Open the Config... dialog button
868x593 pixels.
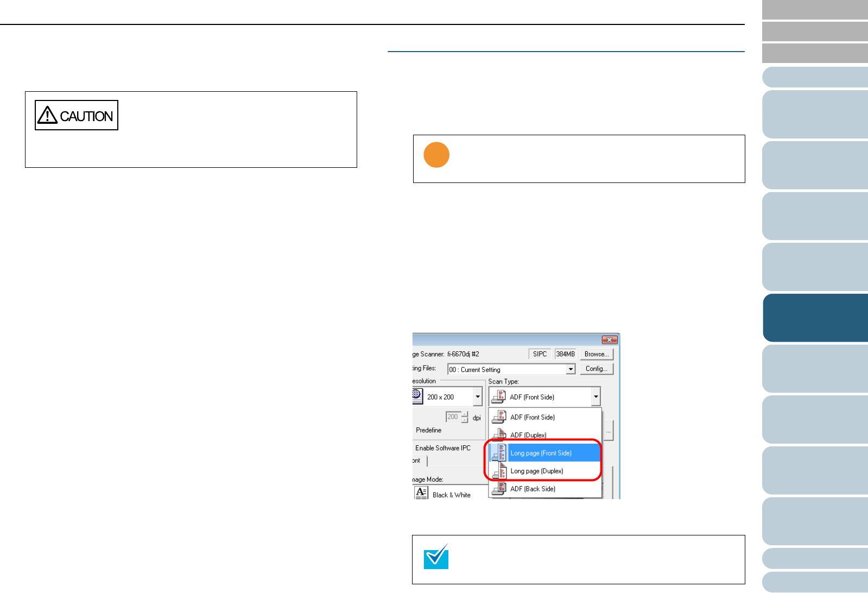597,369
